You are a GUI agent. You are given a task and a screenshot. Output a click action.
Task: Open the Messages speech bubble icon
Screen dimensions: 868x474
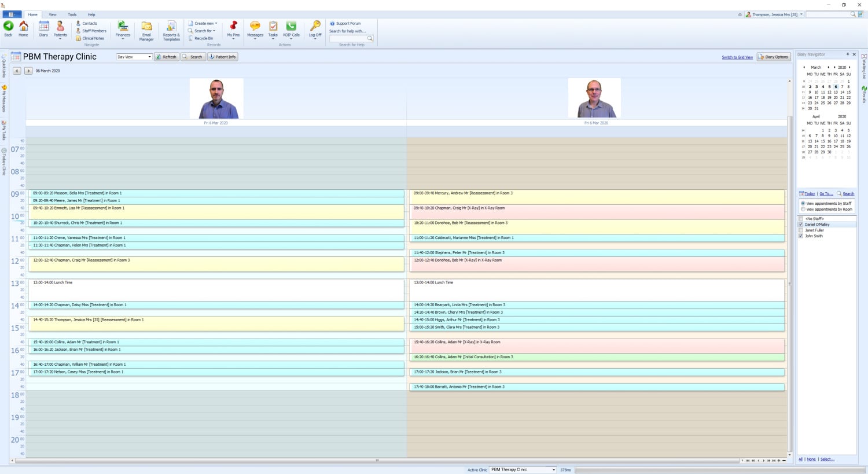coord(255,27)
